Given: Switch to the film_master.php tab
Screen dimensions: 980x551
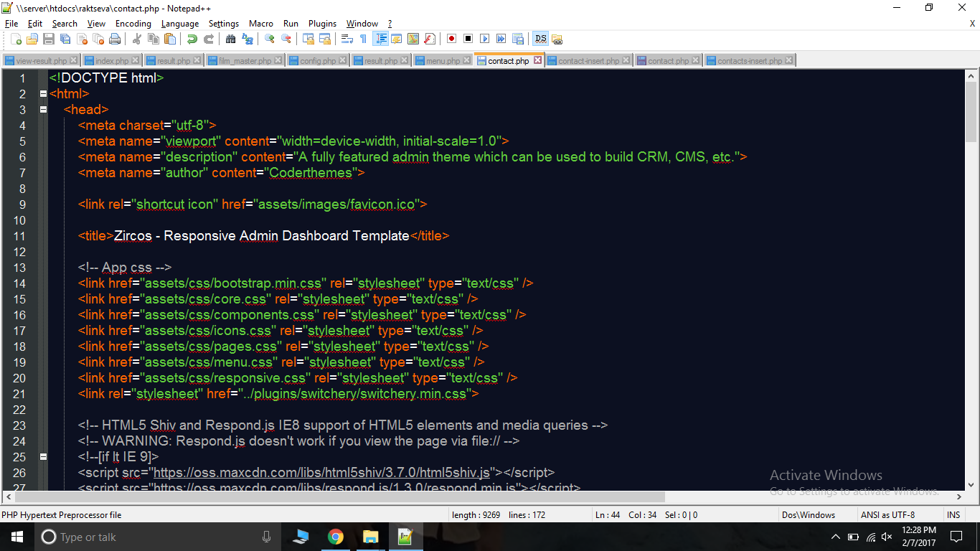Looking at the screenshot, I should pyautogui.click(x=240, y=61).
